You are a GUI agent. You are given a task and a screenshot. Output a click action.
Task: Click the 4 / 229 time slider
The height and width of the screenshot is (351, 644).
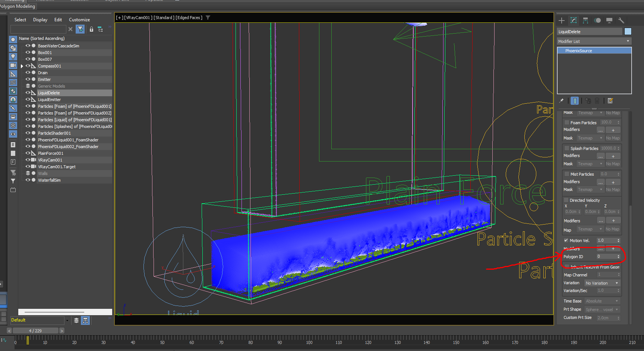pyautogui.click(x=35, y=331)
